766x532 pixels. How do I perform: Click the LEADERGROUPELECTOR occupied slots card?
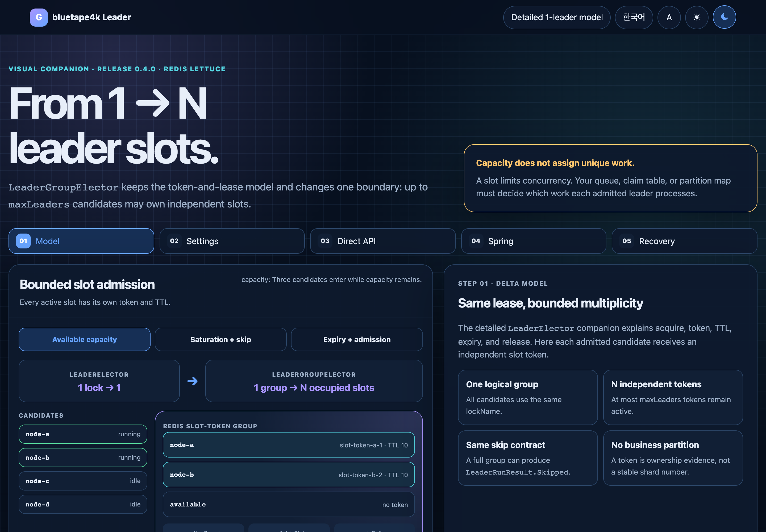coord(314,381)
